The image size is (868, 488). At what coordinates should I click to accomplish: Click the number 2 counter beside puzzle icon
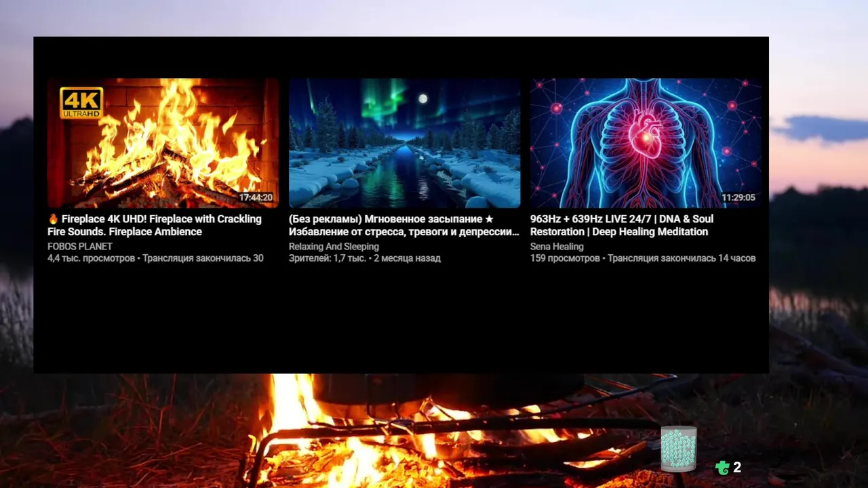pos(737,468)
